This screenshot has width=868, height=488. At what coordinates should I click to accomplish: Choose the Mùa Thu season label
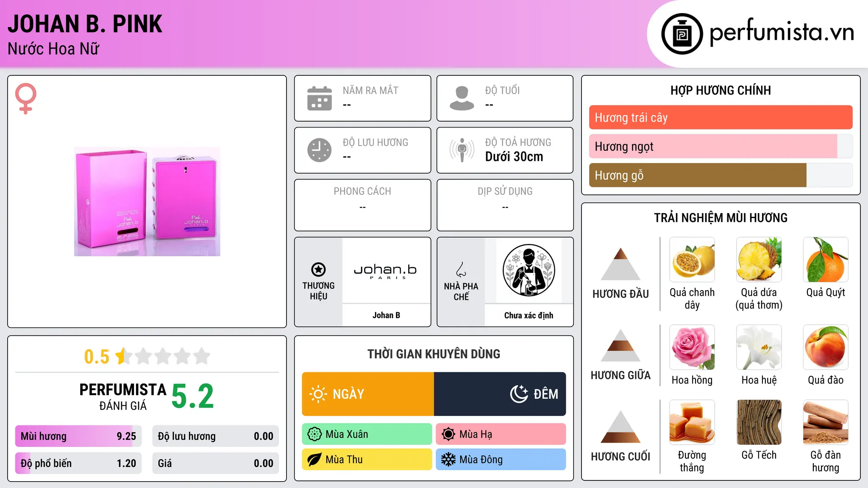pyautogui.click(x=344, y=460)
